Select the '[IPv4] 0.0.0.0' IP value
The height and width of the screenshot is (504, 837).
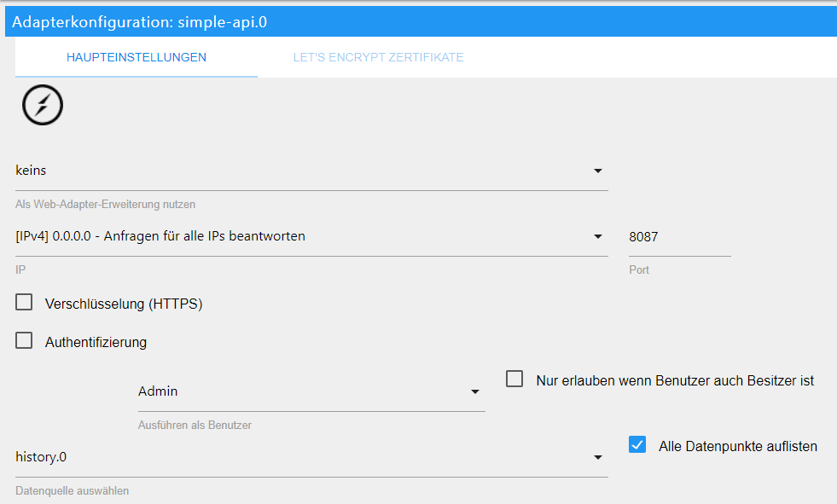click(160, 236)
